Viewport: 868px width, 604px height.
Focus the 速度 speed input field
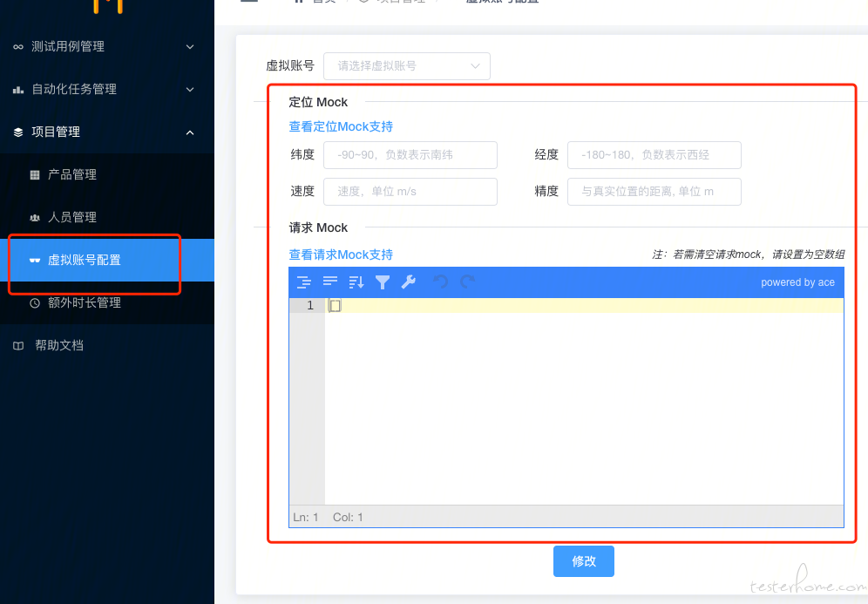coord(410,192)
